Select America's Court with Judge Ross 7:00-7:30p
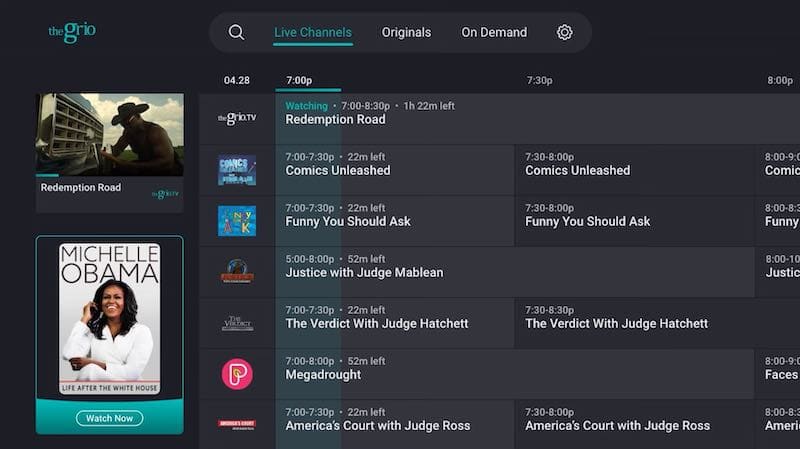This screenshot has width=800, height=449. (394, 425)
